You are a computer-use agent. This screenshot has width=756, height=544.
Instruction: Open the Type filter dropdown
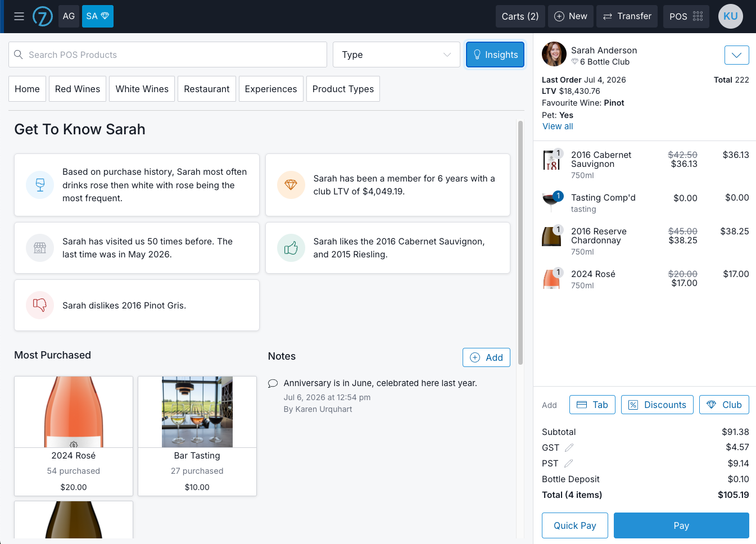(x=396, y=55)
